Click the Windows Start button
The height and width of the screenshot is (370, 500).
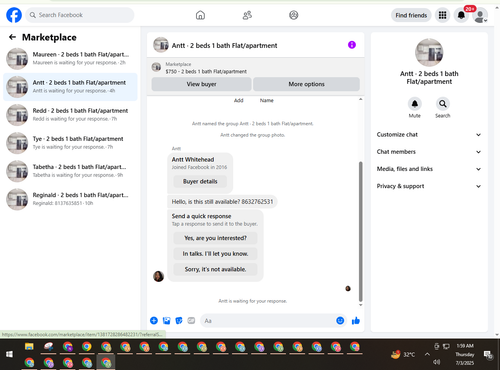[9, 354]
